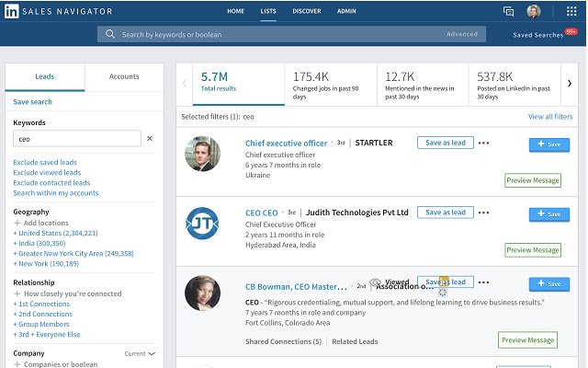This screenshot has width=588, height=368.
Task: Select the 5.7M Total results tab
Action: point(239,84)
